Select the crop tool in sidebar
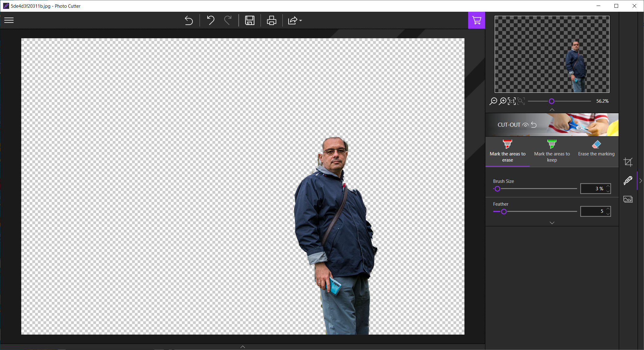Viewport: 644px width, 350px height. [x=628, y=162]
